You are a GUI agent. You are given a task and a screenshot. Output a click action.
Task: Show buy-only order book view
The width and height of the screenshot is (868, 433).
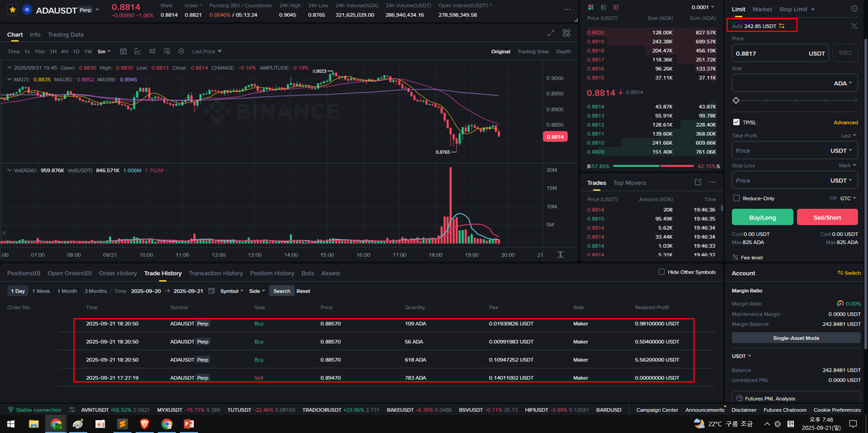[x=603, y=7]
